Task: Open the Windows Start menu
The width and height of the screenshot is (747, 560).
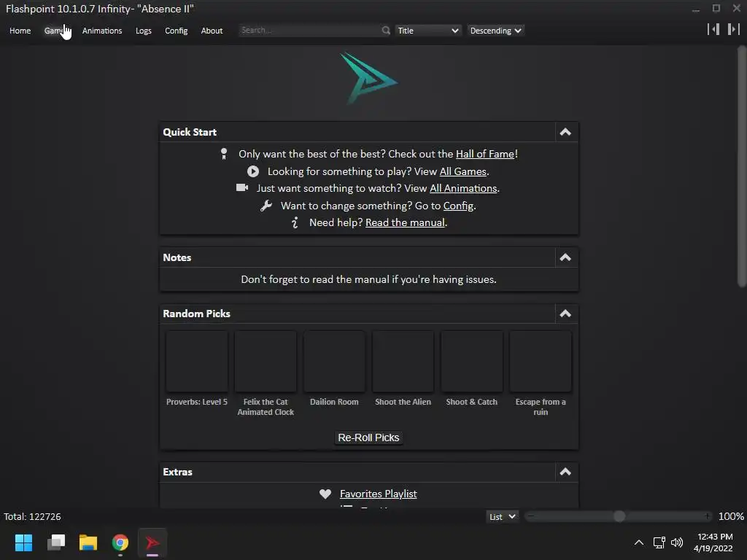Action: 23,542
